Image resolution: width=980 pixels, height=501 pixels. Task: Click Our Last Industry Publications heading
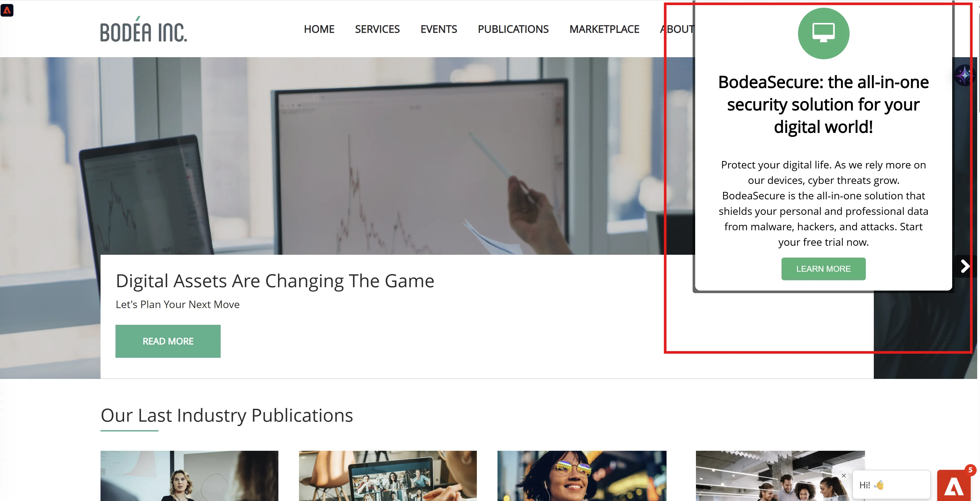(x=227, y=415)
